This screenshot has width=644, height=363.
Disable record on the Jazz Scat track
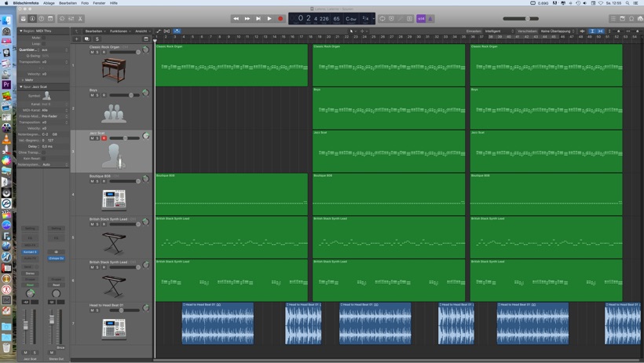[x=104, y=138]
